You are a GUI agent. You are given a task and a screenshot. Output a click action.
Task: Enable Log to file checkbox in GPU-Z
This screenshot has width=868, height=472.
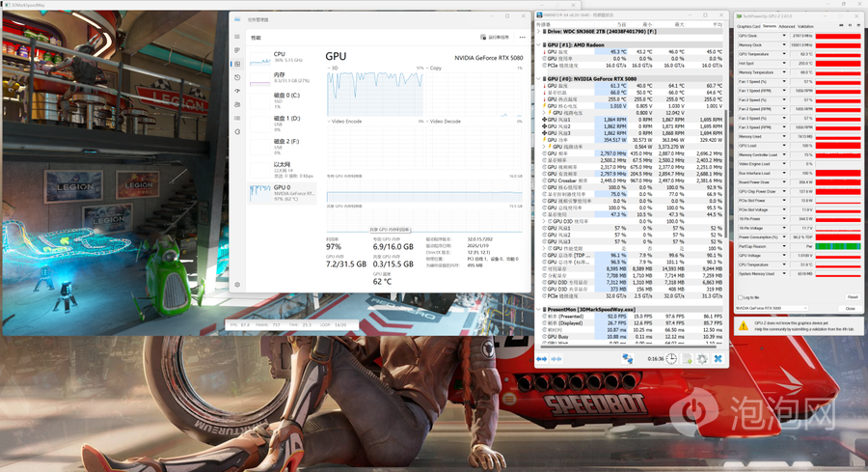tap(740, 297)
